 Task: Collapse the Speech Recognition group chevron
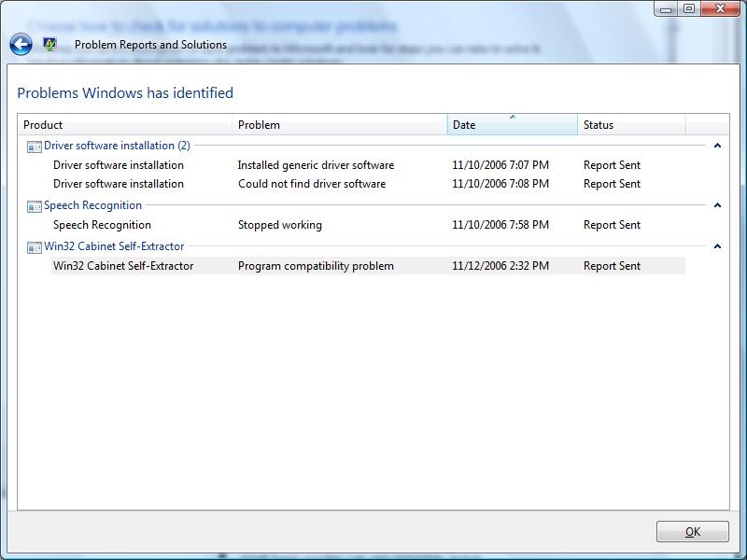pos(717,205)
